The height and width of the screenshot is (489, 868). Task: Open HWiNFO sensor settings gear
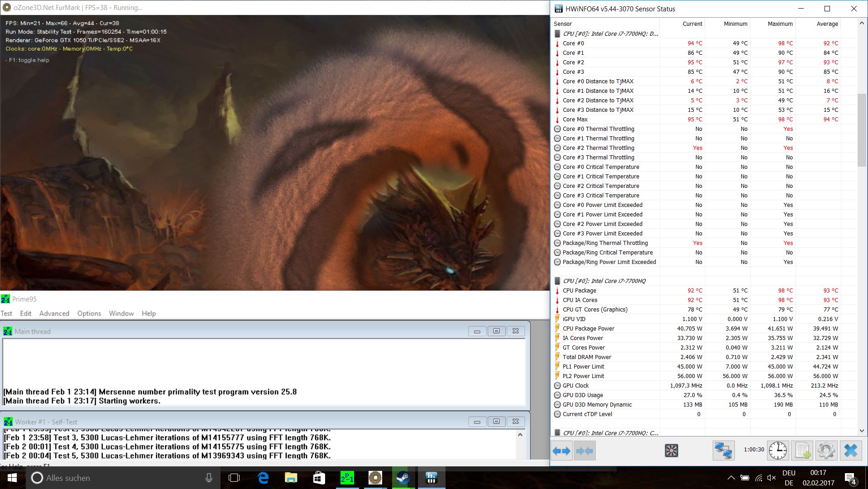826,451
